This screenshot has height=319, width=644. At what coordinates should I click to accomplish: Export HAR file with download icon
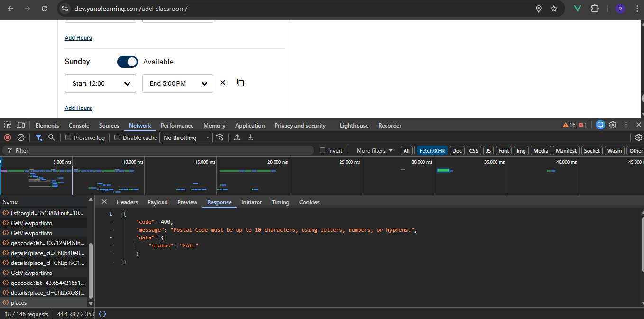[250, 137]
